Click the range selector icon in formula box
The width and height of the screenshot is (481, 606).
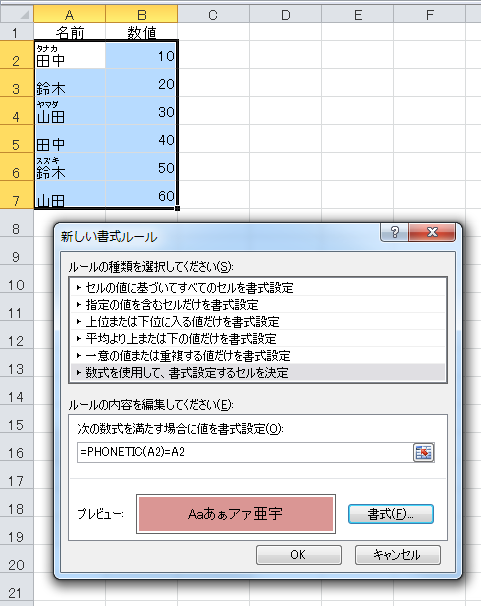(x=424, y=452)
